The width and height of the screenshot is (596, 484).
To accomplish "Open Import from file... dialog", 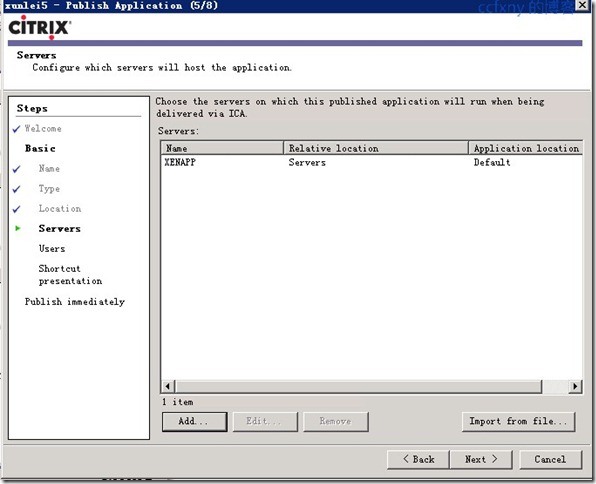I will (x=518, y=421).
